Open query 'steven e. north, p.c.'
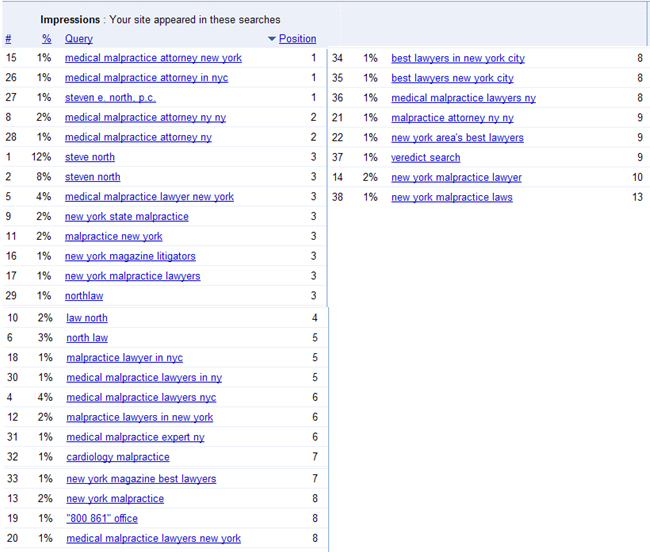The width and height of the screenshot is (650, 552). (110, 98)
